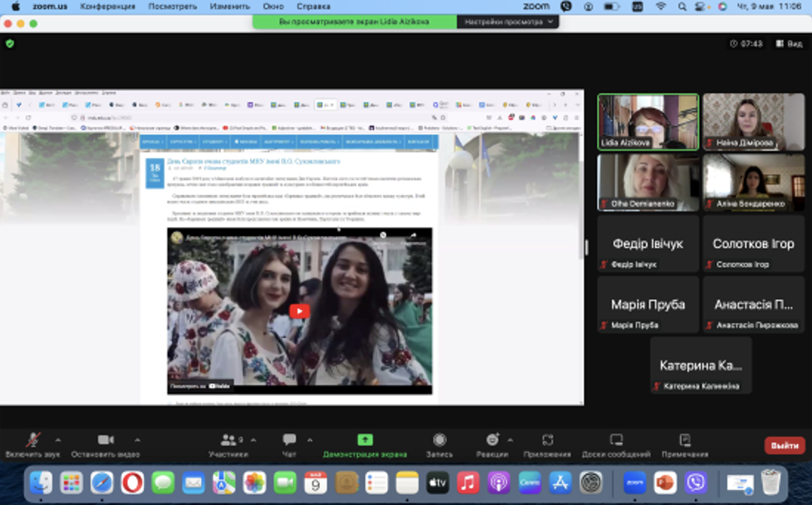
Task: Expand the video options arrow beside camera
Action: (137, 440)
